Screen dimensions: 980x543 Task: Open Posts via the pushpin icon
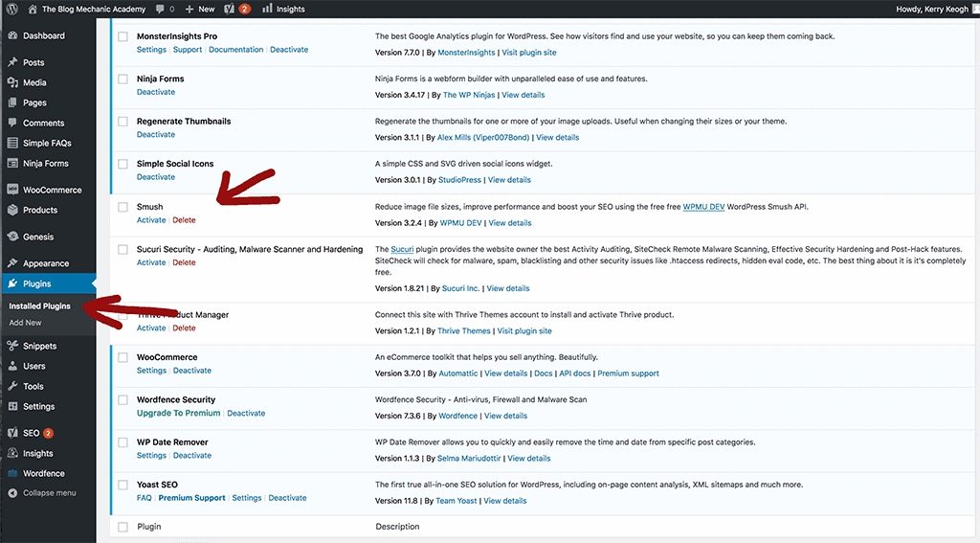tap(11, 62)
